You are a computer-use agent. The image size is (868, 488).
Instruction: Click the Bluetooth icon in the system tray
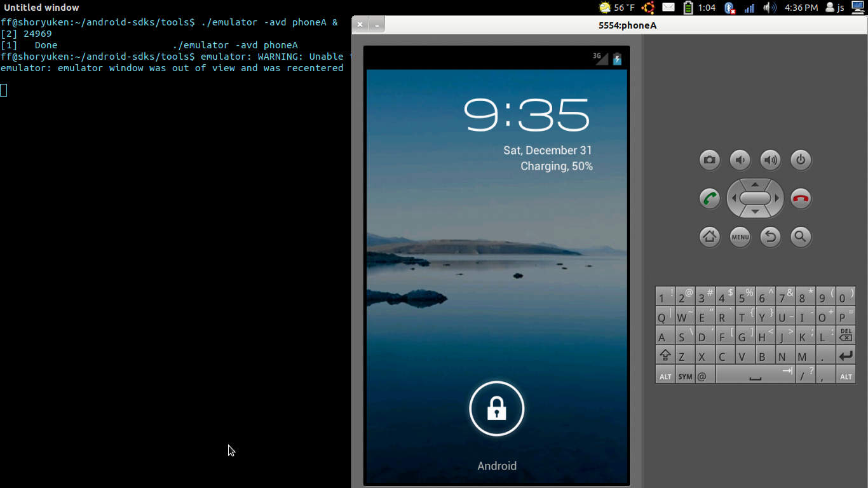[729, 9]
